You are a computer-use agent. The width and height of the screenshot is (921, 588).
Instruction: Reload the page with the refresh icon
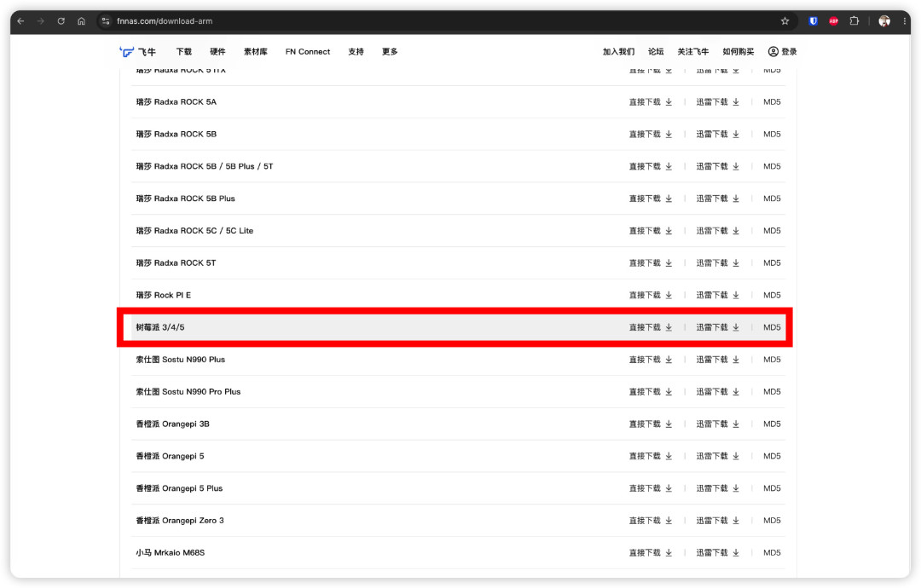coord(61,21)
